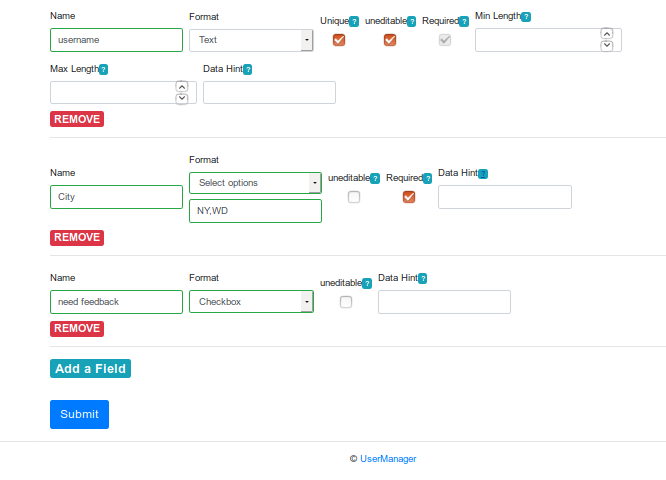Submit the form
This screenshot has width=666, height=480.
pyautogui.click(x=79, y=414)
